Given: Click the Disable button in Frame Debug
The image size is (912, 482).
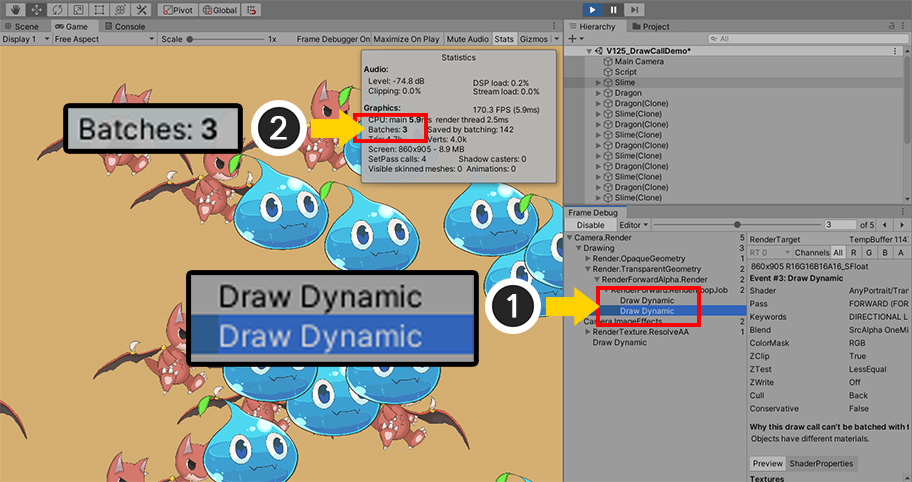Looking at the screenshot, I should (590, 225).
